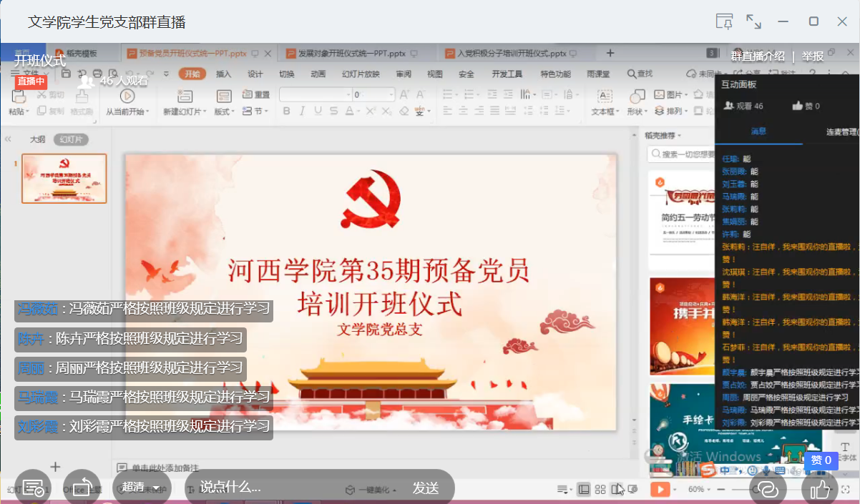Image resolution: width=860 pixels, height=504 pixels.
Task: Click the Save icon in quick access toolbar
Action: pos(66,73)
